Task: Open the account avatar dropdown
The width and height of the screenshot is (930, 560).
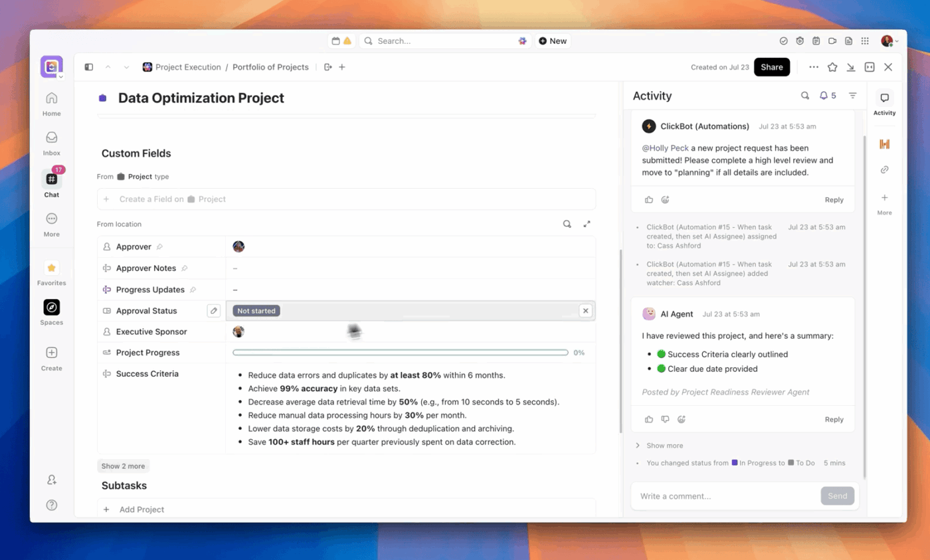Action: [x=889, y=41]
